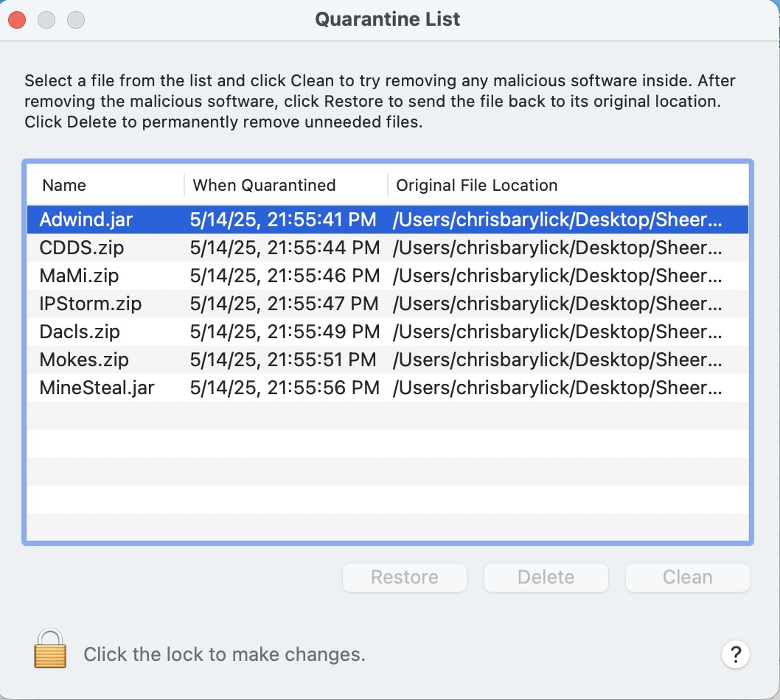Screen dimensions: 780x700
Task: Sort by When Quarantined column header
Action: (264, 186)
